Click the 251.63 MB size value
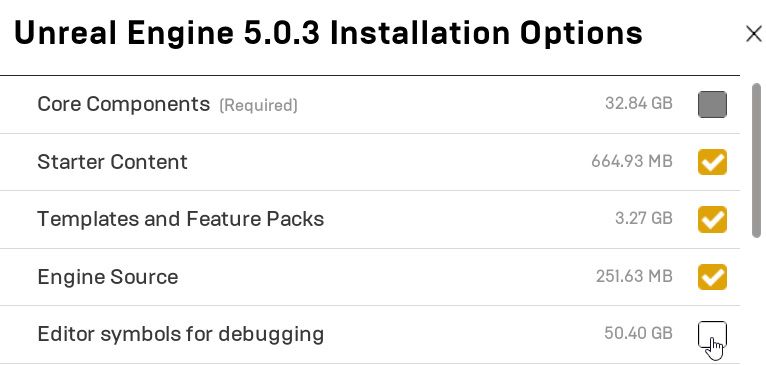The height and width of the screenshot is (365, 766). point(635,277)
